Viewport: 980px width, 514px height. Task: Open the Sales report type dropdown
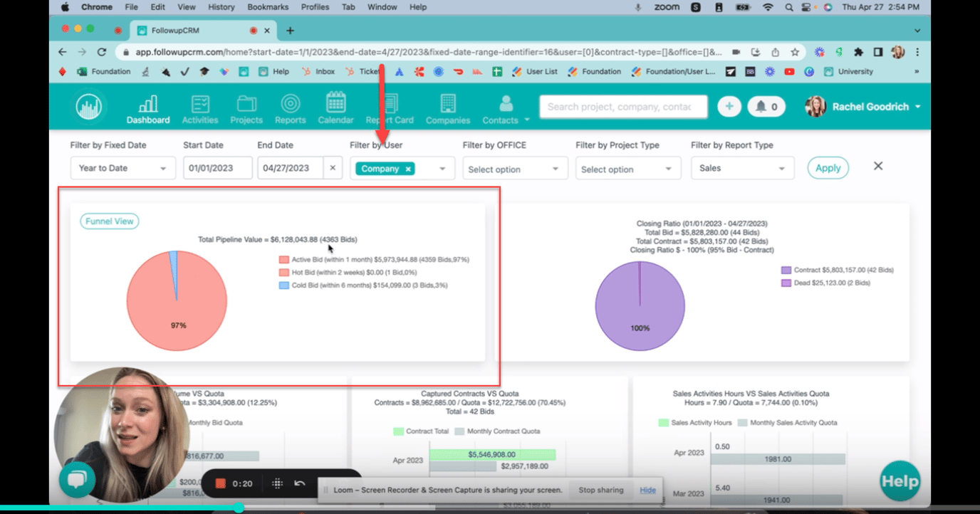(742, 168)
